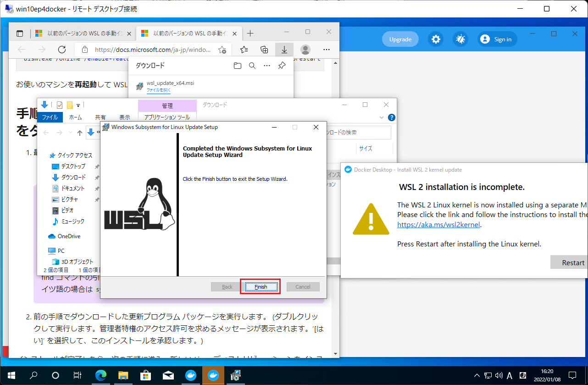Screen dimensions: 588x385
Task: Expand hidden icons in the system tray
Action: [x=477, y=375]
